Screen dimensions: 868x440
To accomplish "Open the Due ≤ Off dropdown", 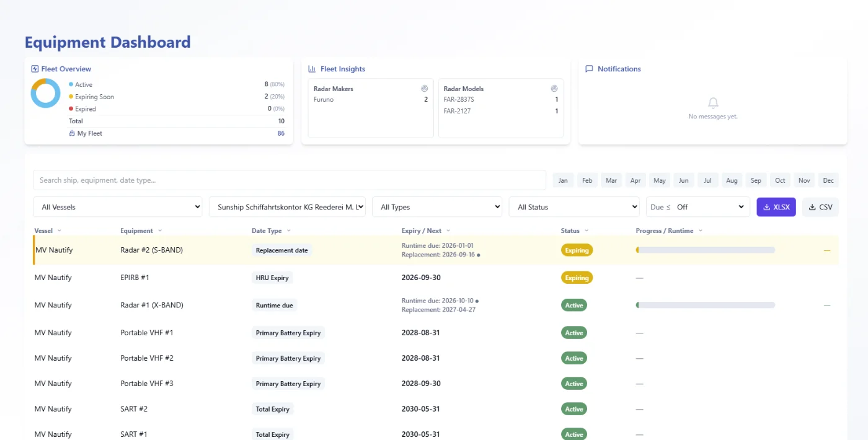I will pos(698,207).
